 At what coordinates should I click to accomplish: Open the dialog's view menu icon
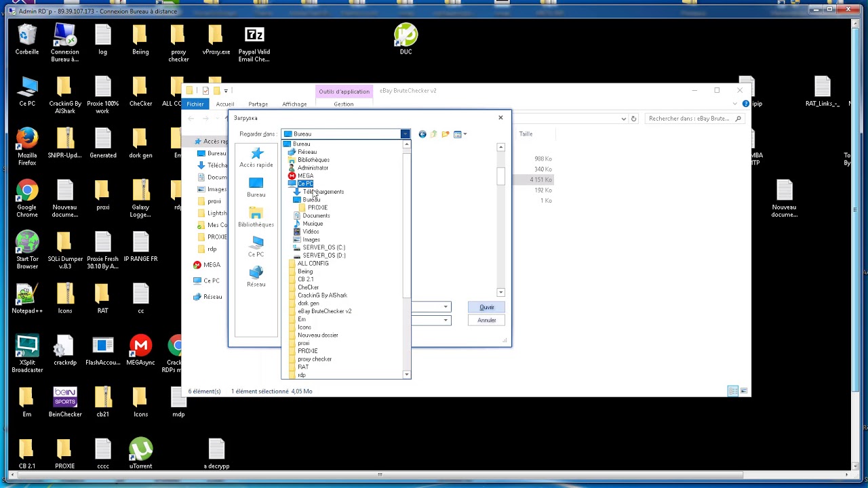457,134
